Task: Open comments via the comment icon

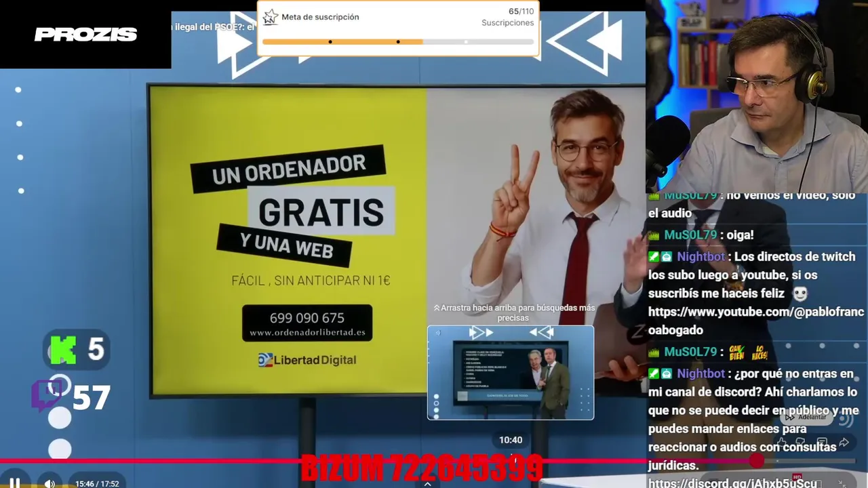Action: [822, 443]
